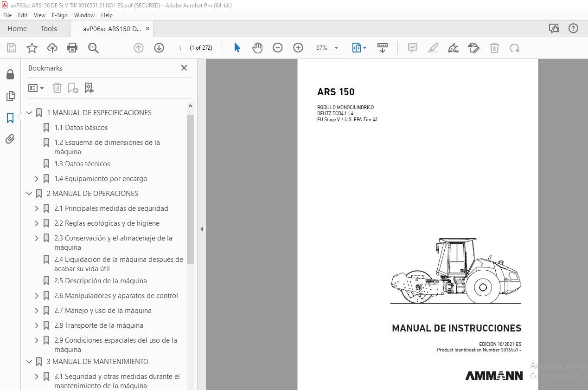Select the highlight text pen tool
This screenshot has width=588, height=390.
point(433,48)
